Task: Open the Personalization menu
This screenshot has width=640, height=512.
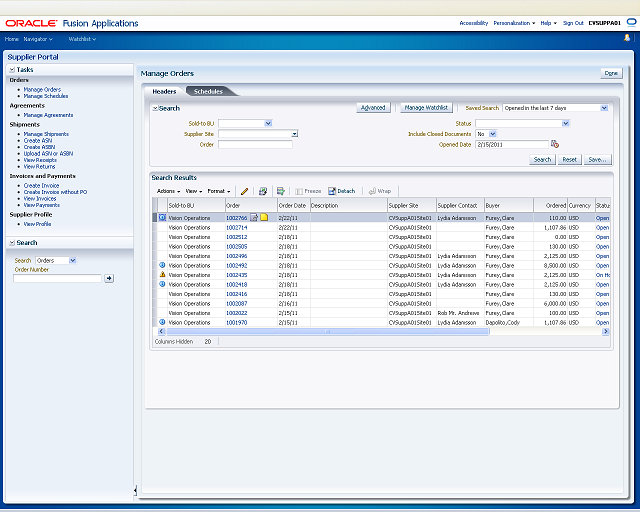Action: point(514,23)
